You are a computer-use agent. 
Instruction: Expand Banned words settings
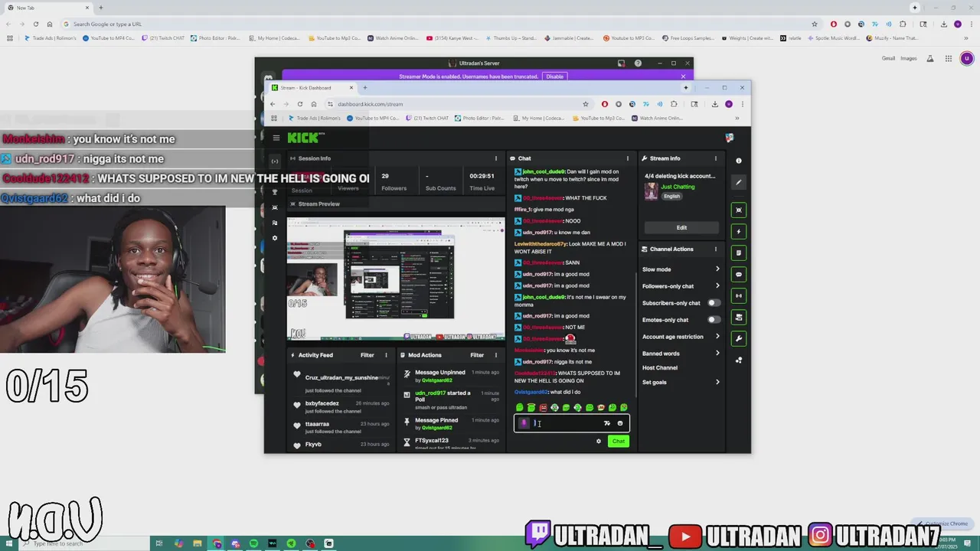tap(681, 354)
